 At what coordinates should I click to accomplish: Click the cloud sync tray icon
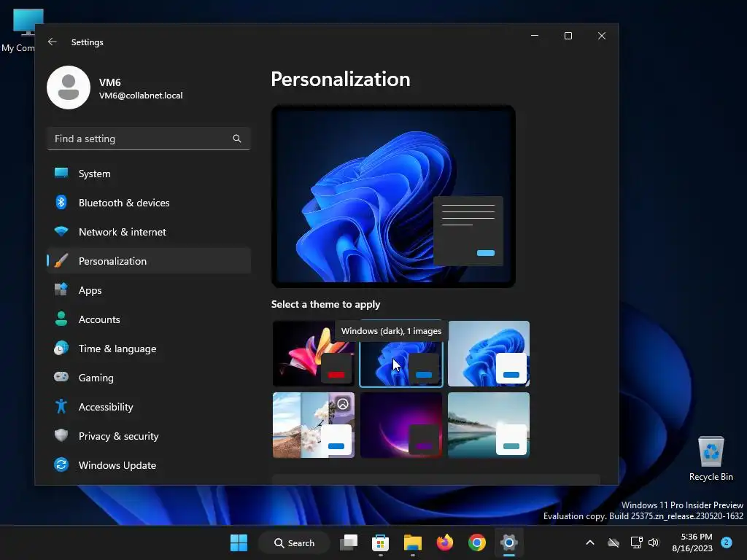(614, 542)
